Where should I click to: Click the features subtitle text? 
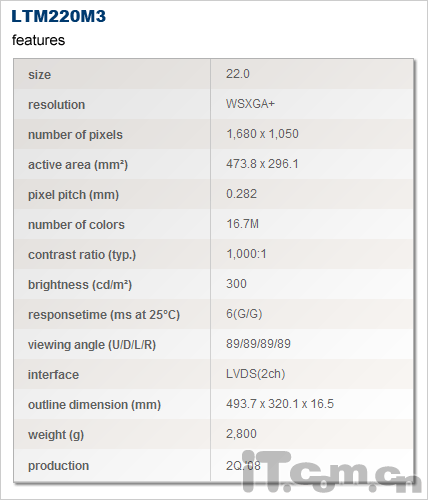coord(38,40)
